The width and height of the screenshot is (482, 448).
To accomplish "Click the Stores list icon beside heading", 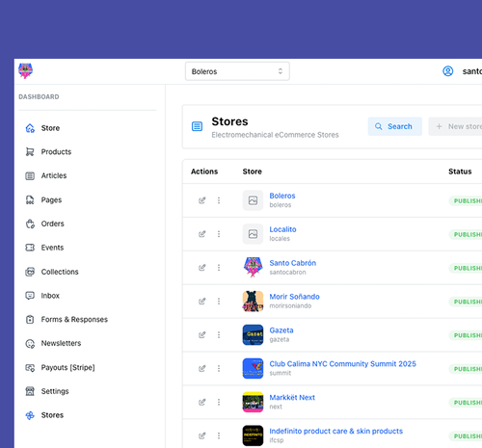I will (x=197, y=126).
